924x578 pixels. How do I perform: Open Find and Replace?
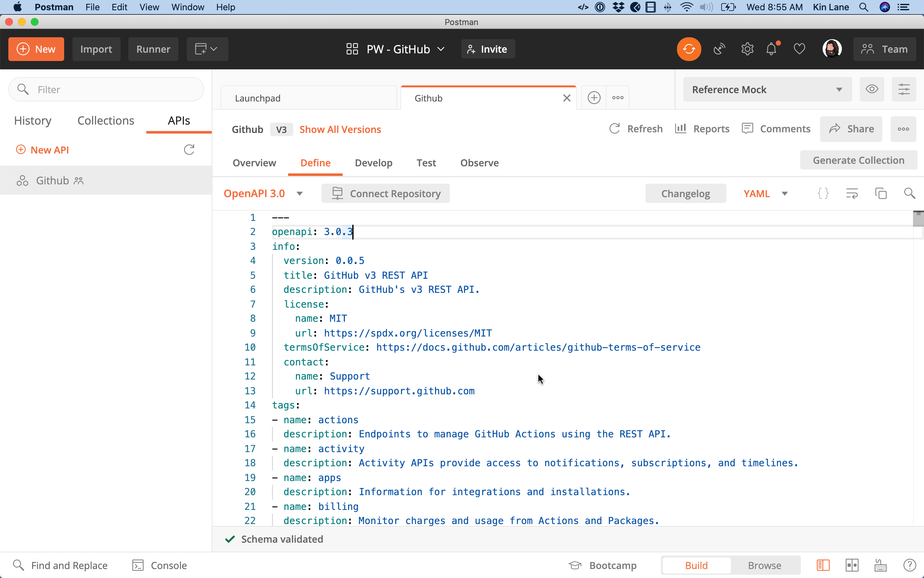click(x=60, y=565)
